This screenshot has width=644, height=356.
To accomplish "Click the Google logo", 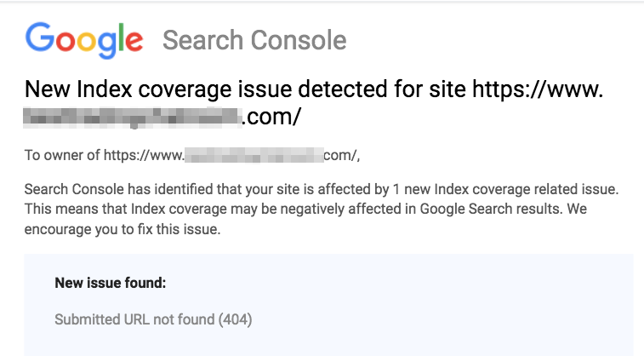I will point(83,39).
